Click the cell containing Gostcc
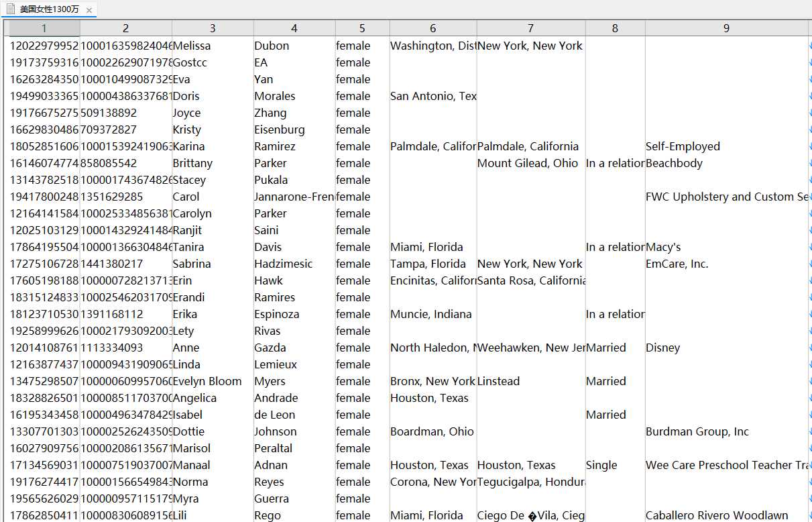 (213, 62)
